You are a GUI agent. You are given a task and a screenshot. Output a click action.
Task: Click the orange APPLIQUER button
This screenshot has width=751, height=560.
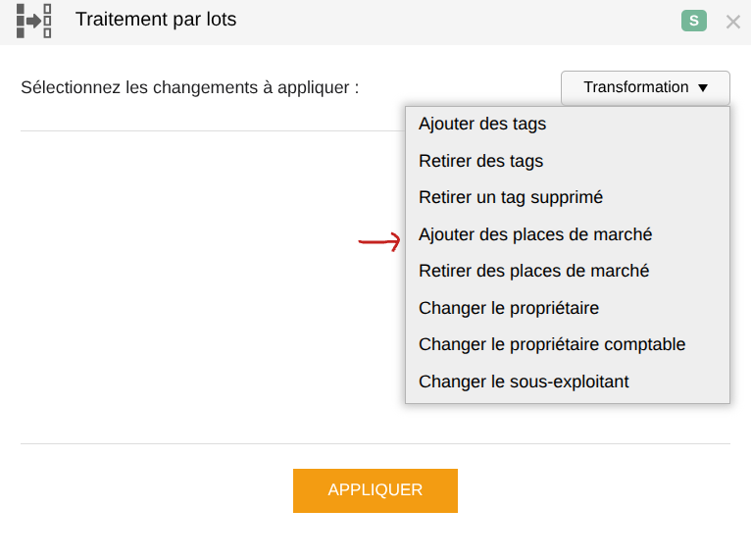pos(375,490)
